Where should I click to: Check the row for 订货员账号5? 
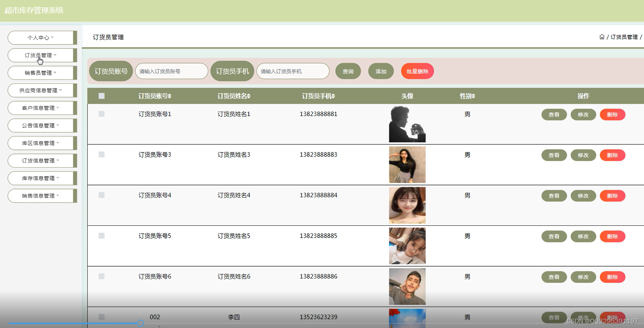click(x=101, y=236)
